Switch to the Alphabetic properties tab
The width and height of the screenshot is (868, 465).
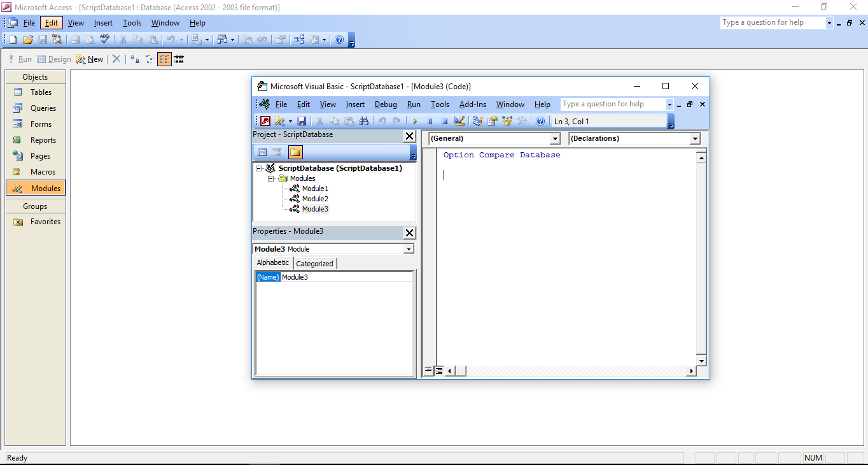click(x=272, y=262)
